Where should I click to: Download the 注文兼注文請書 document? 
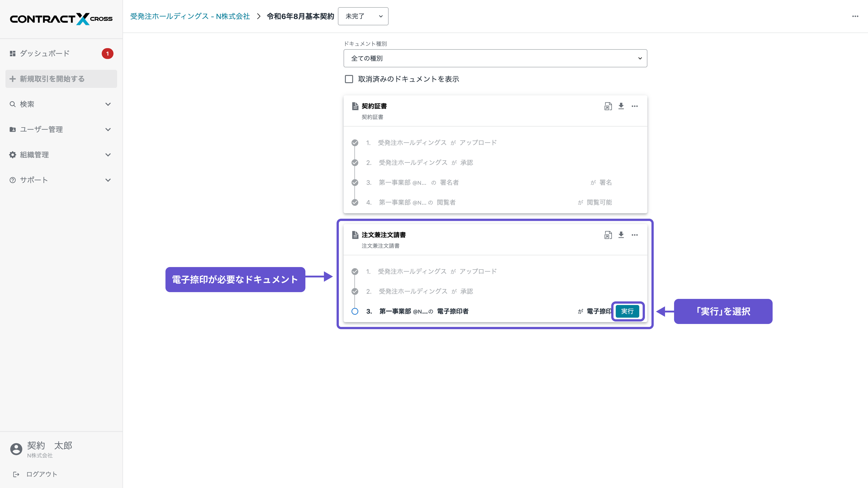621,235
